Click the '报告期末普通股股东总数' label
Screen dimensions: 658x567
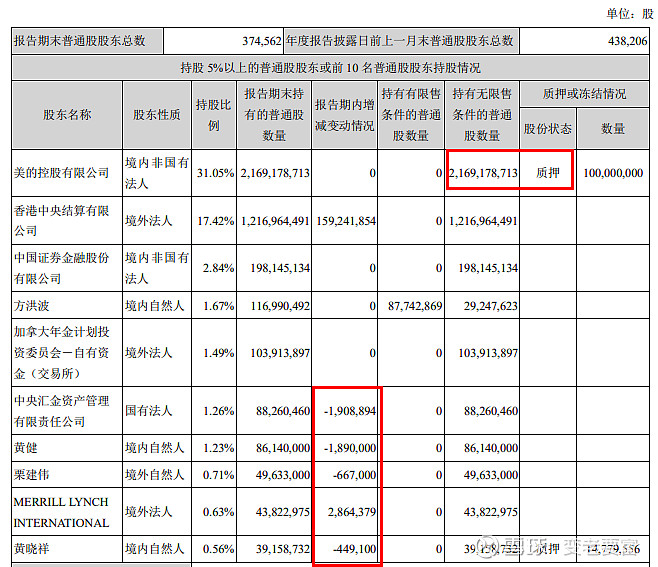pyautogui.click(x=79, y=41)
